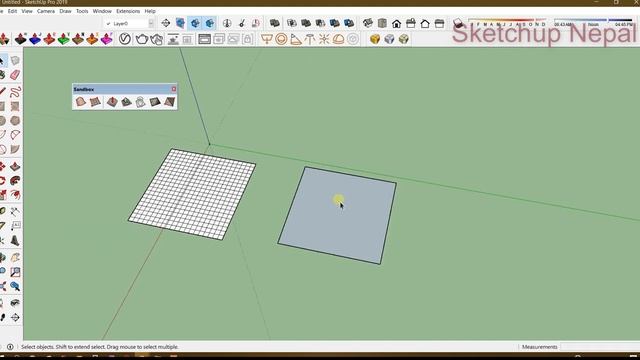640x360 pixels.
Task: Toggle Display Section Cuts
Action: coord(195,23)
